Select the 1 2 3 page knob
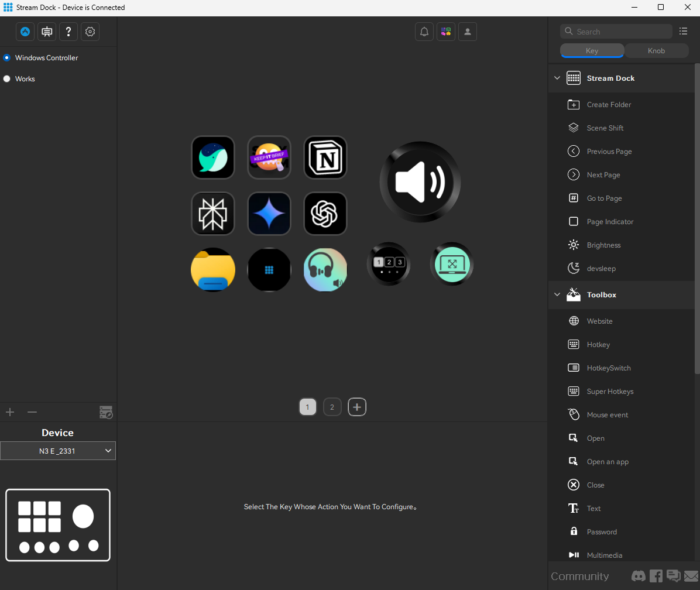Viewport: 700px width, 590px height. [389, 264]
